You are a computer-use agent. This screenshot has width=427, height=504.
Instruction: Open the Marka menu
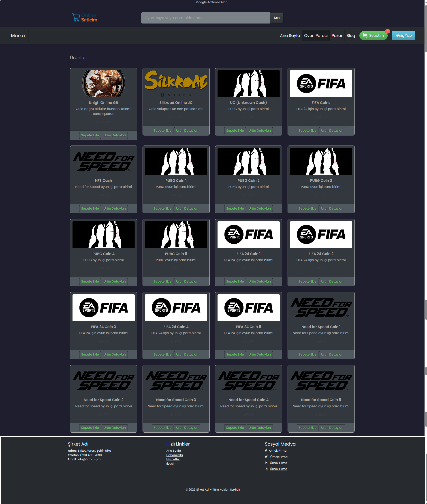(x=18, y=36)
